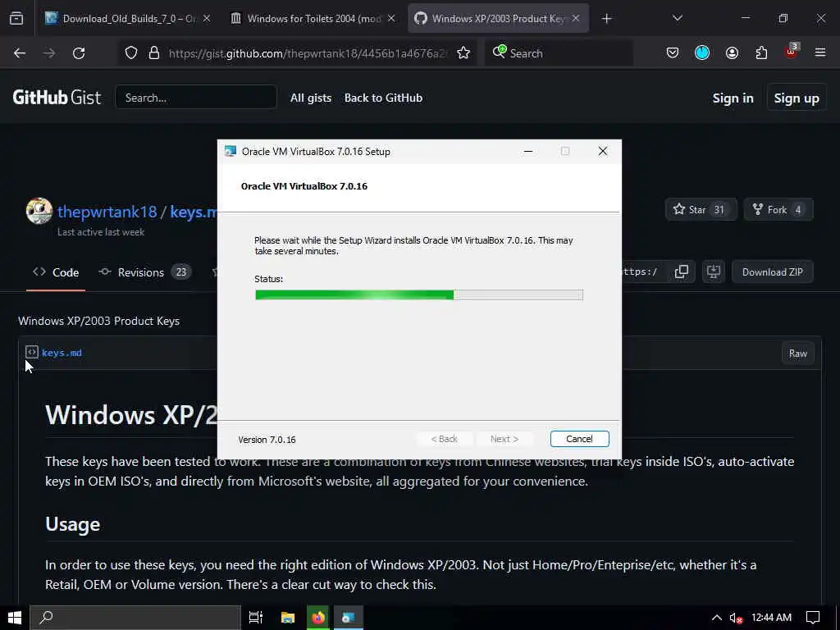This screenshot has width=840, height=630.
Task: Close the VirtualBox Setup dialog
Action: [603, 152]
